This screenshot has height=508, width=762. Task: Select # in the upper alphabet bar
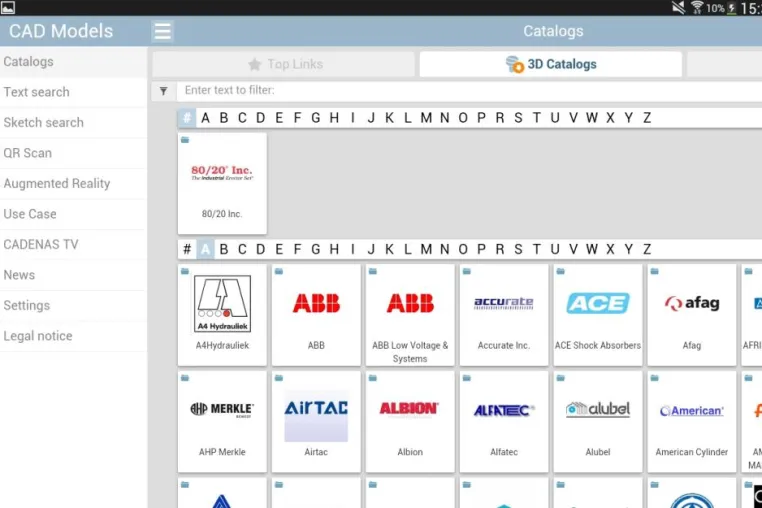click(x=187, y=118)
